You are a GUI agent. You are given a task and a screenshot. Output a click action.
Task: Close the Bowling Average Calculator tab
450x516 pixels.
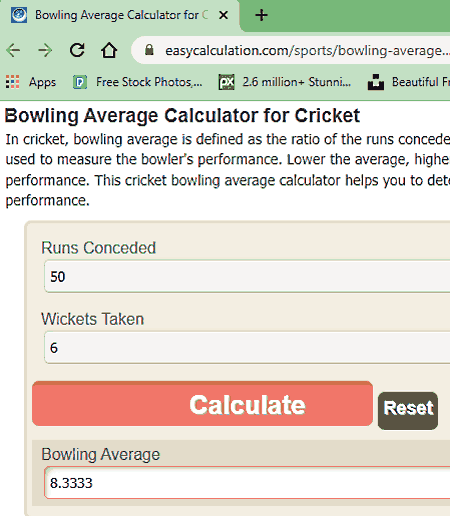point(223,15)
